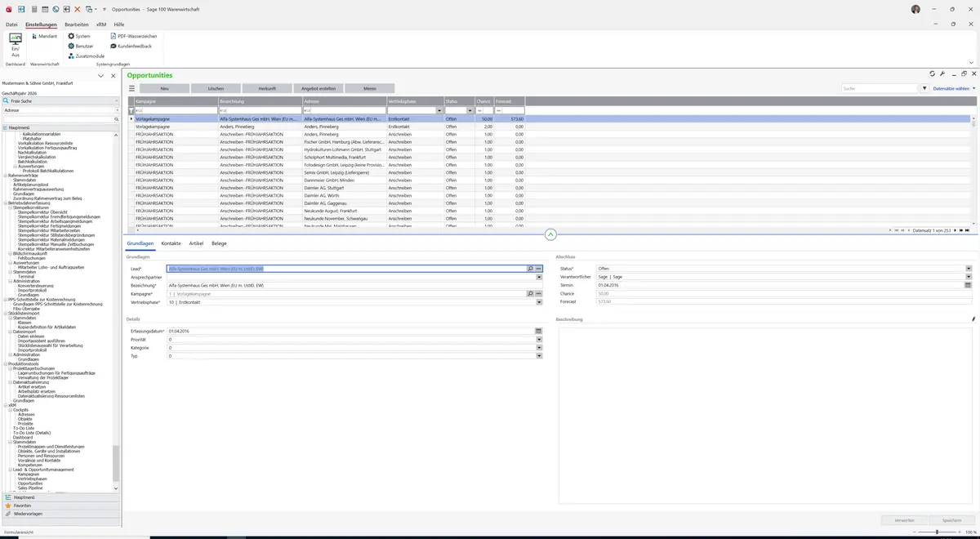This screenshot has width=980, height=539.
Task: Open the PDF-Wasserzeichen option
Action: point(134,36)
